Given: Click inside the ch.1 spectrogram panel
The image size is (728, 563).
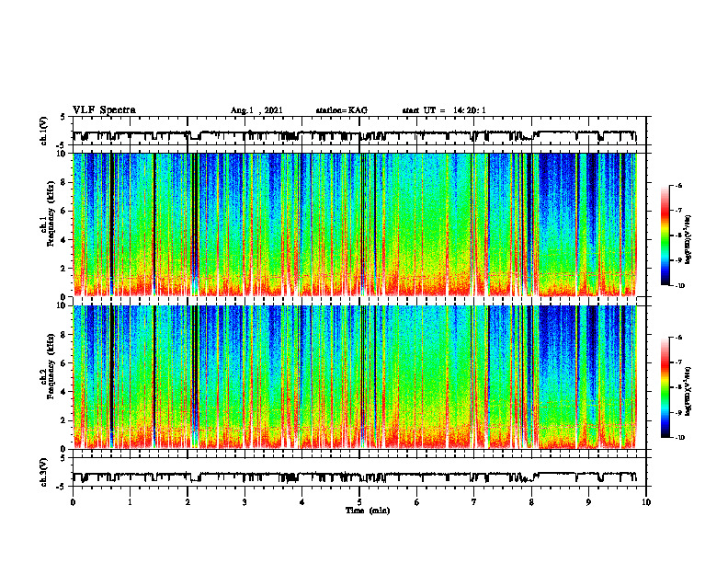Looking at the screenshot, I should coord(359,224).
